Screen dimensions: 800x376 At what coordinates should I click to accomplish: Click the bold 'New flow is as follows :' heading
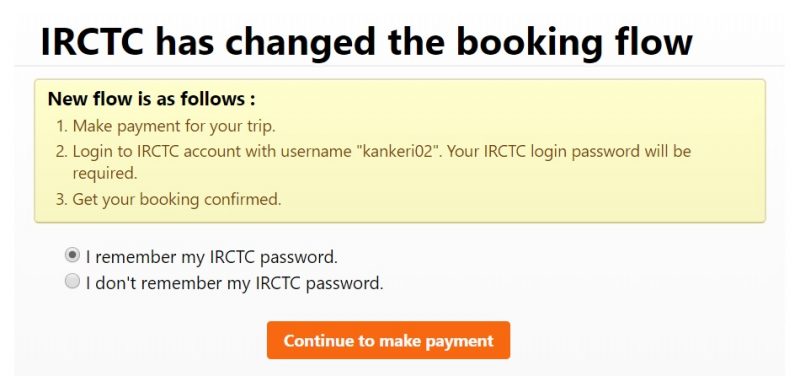click(x=152, y=99)
